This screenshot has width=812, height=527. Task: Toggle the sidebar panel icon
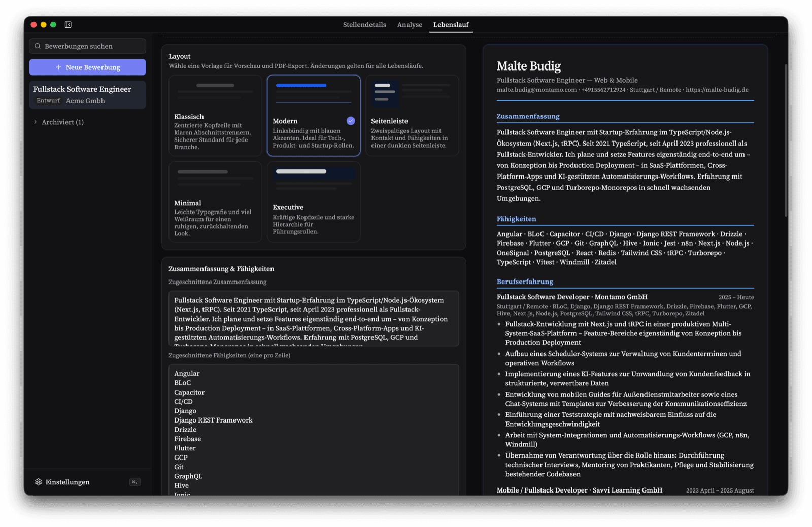tap(68, 25)
